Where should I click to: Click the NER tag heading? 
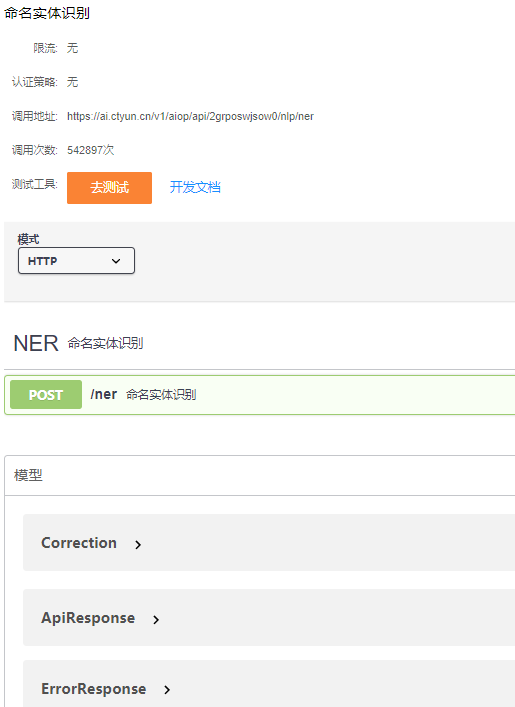(36, 343)
